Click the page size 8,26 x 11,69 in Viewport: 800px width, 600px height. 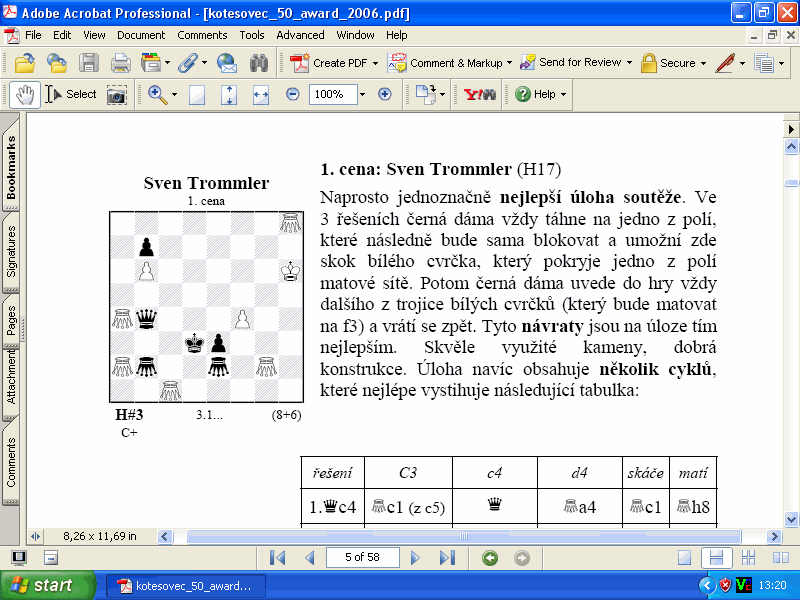pyautogui.click(x=99, y=536)
